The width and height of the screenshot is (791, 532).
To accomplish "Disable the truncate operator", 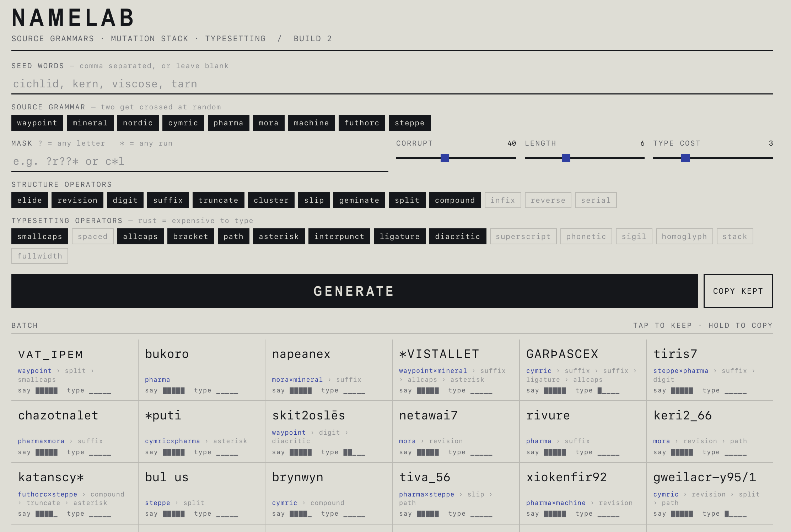I will pyautogui.click(x=219, y=200).
